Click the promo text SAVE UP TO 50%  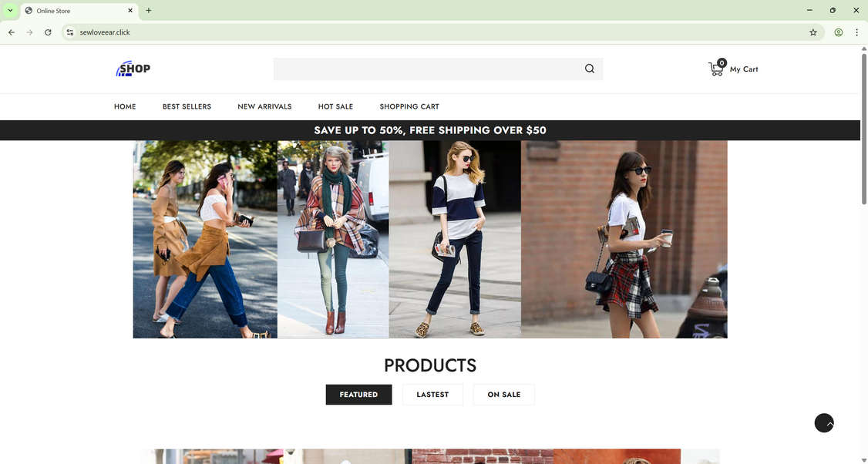pos(358,130)
